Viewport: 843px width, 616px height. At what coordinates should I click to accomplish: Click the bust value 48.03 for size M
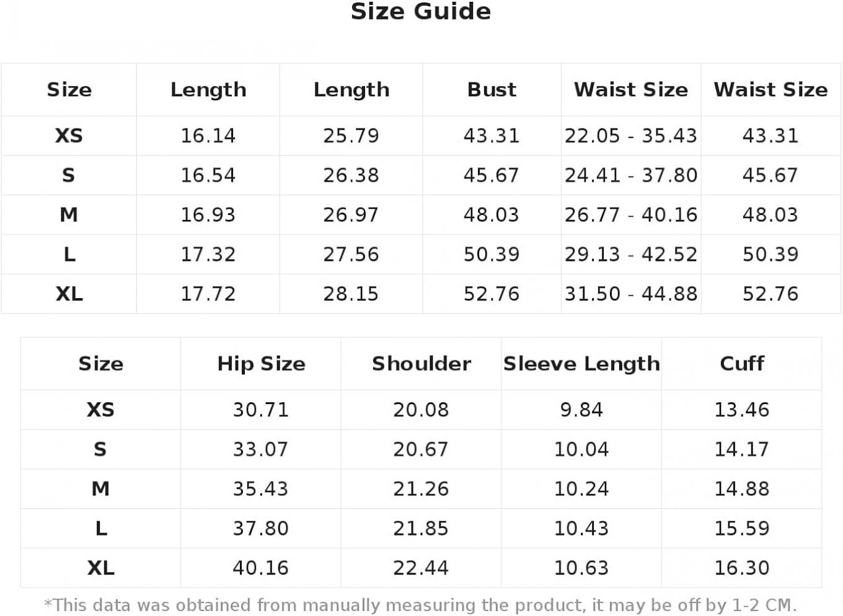(x=492, y=214)
